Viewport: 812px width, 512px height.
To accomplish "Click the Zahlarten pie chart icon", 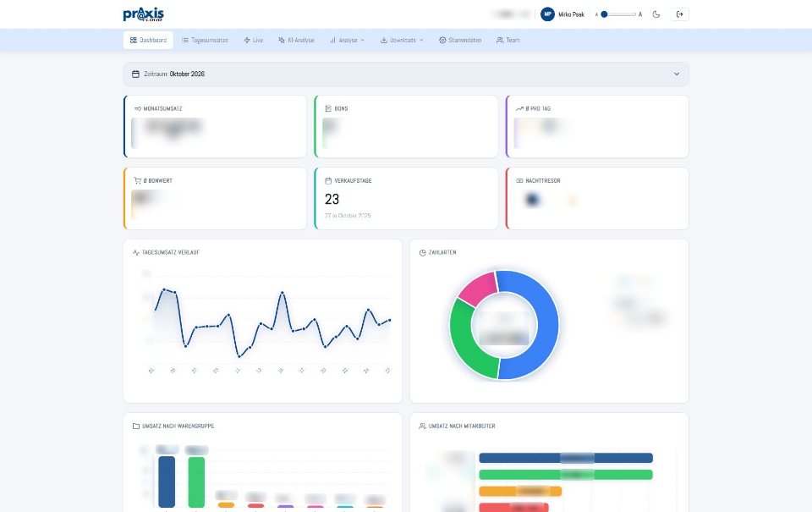I will pos(423,252).
